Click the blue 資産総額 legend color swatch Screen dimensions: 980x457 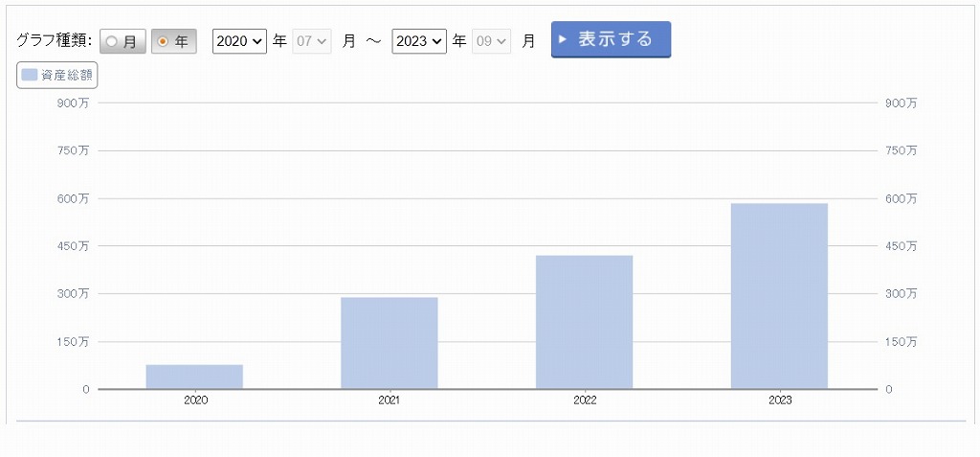point(30,75)
